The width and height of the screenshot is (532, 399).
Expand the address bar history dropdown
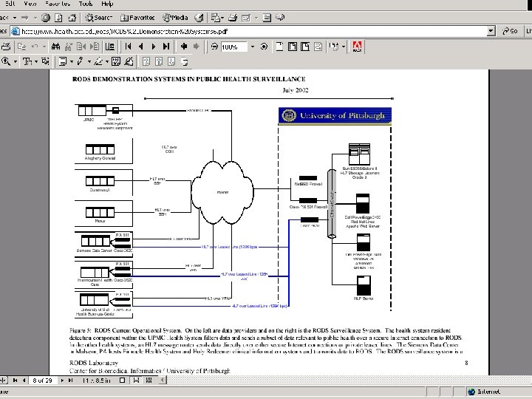491,31
